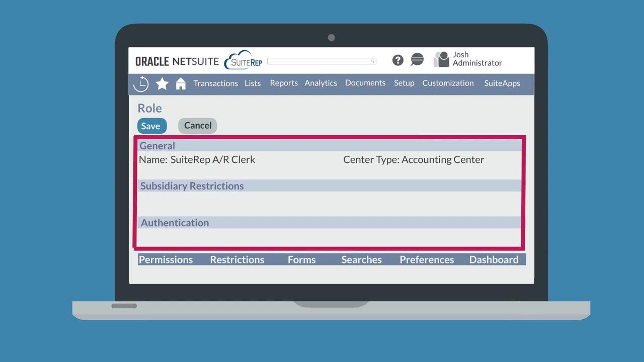
Task: Open the Customization menu
Action: click(448, 83)
